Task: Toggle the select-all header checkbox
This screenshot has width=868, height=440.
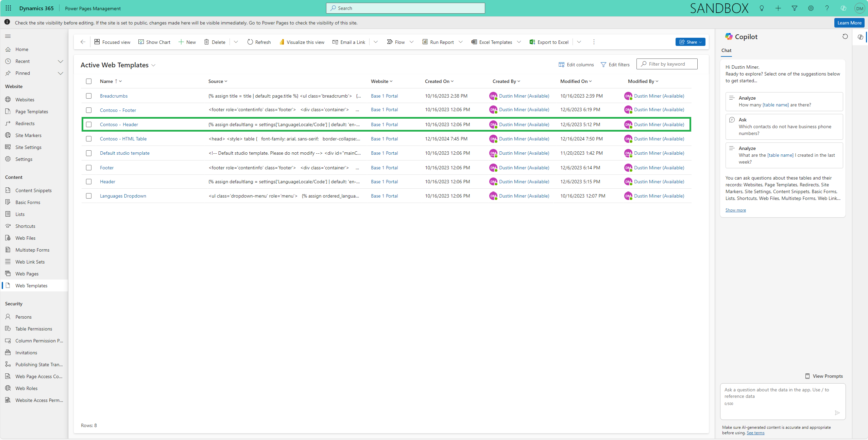Action: [89, 81]
